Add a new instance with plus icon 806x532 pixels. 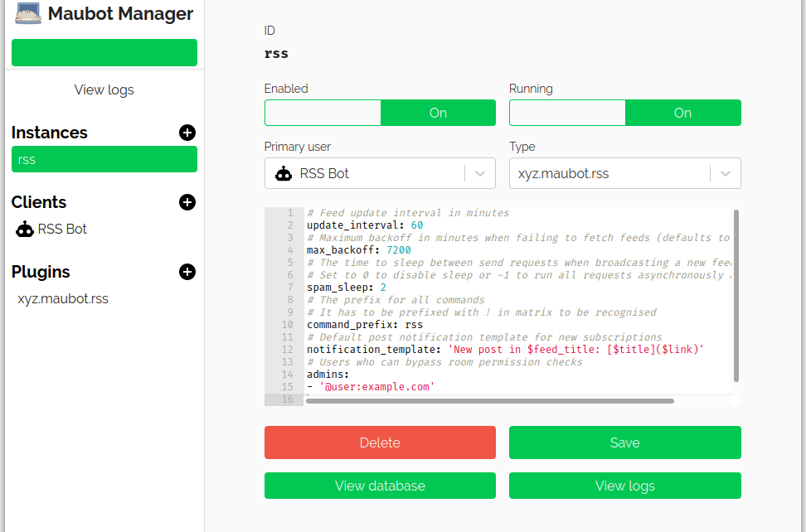187,133
